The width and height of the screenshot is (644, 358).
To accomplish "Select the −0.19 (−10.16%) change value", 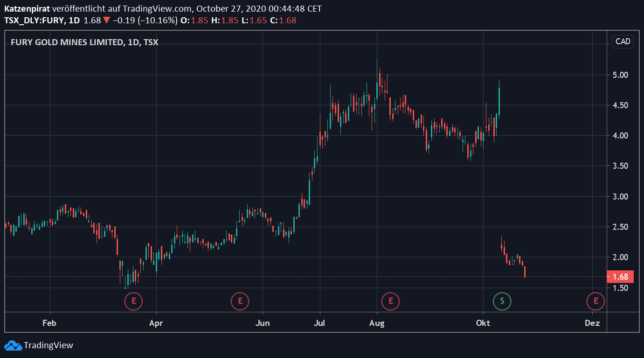I will pyautogui.click(x=145, y=21).
